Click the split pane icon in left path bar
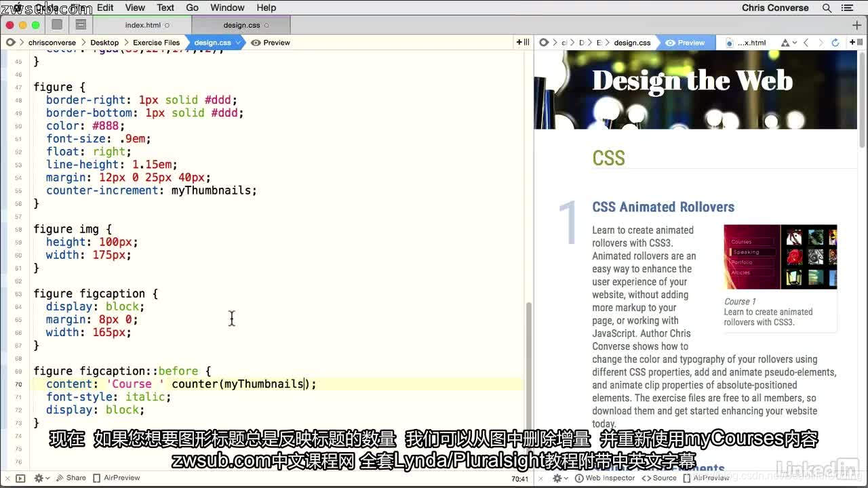Screen dimensions: 868x488 tap(523, 42)
